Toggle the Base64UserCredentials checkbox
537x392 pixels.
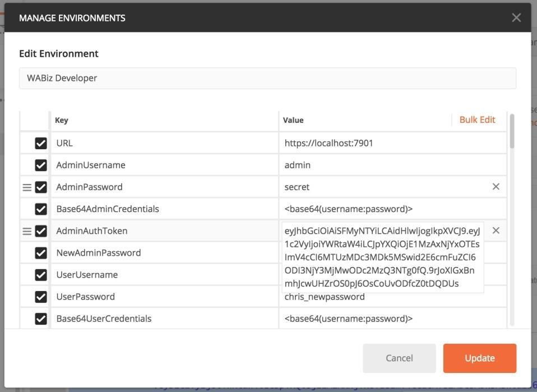41,319
